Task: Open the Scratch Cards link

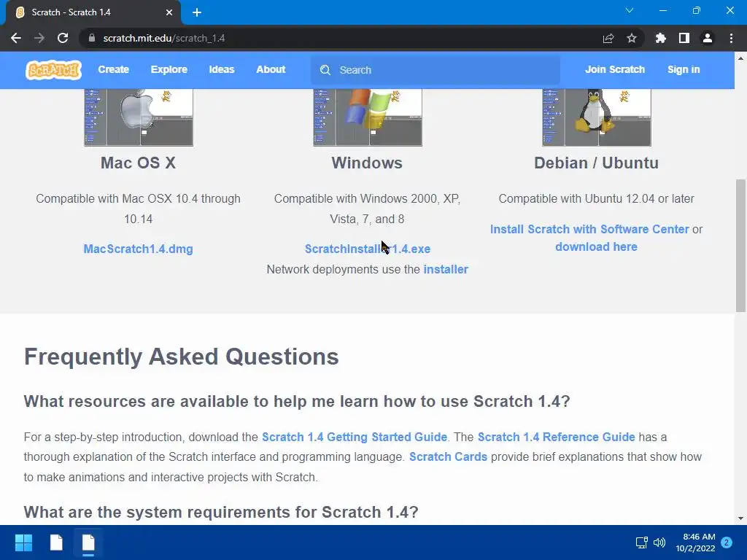Action: (449, 456)
